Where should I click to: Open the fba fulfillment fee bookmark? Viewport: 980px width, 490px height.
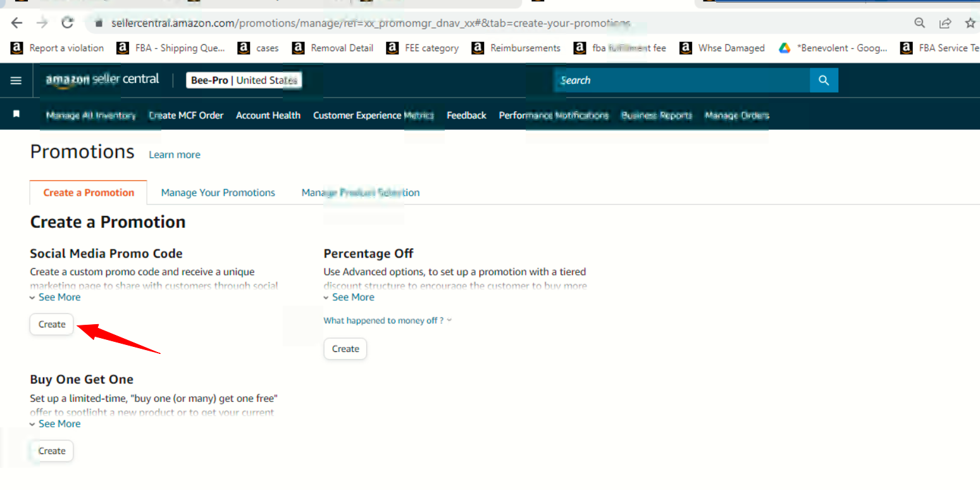pyautogui.click(x=620, y=48)
